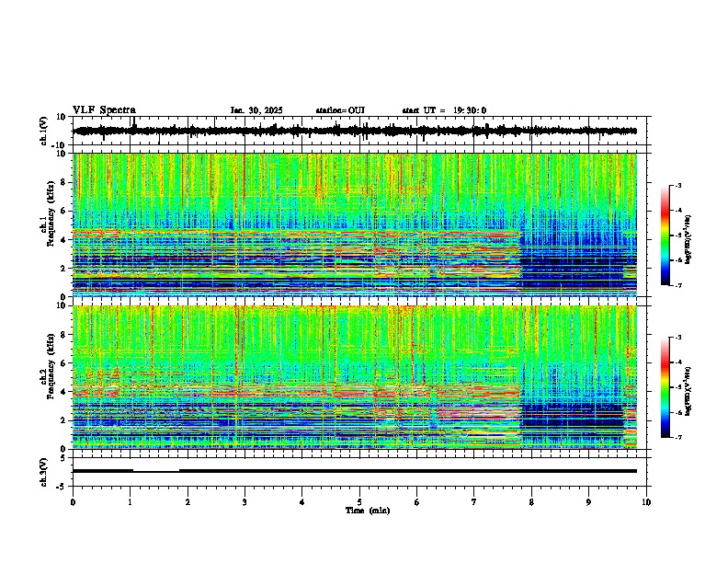Screen dimensions: 728x563
Task: Click the "5" tick on ch.3(V) axis
Action: click(x=64, y=458)
